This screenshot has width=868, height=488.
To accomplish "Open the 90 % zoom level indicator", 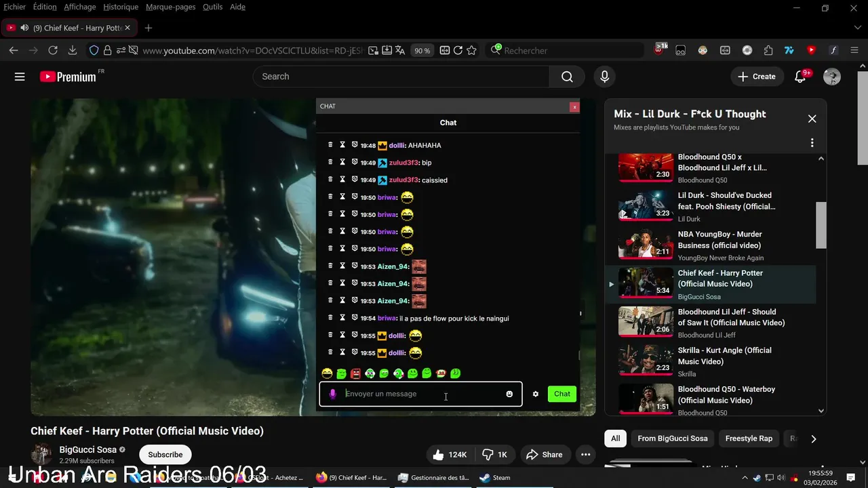I will click(422, 51).
